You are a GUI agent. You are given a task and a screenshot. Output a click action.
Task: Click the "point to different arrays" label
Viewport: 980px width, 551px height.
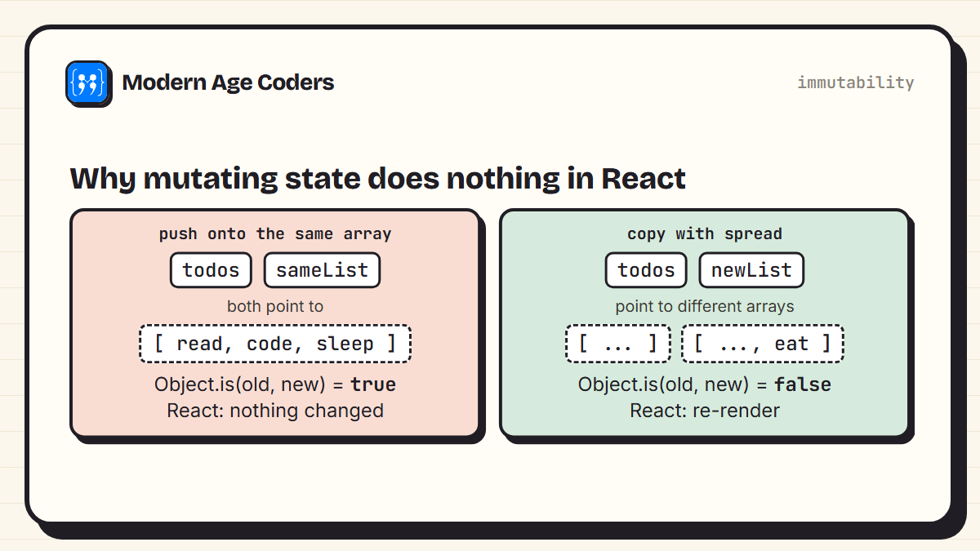coord(705,307)
